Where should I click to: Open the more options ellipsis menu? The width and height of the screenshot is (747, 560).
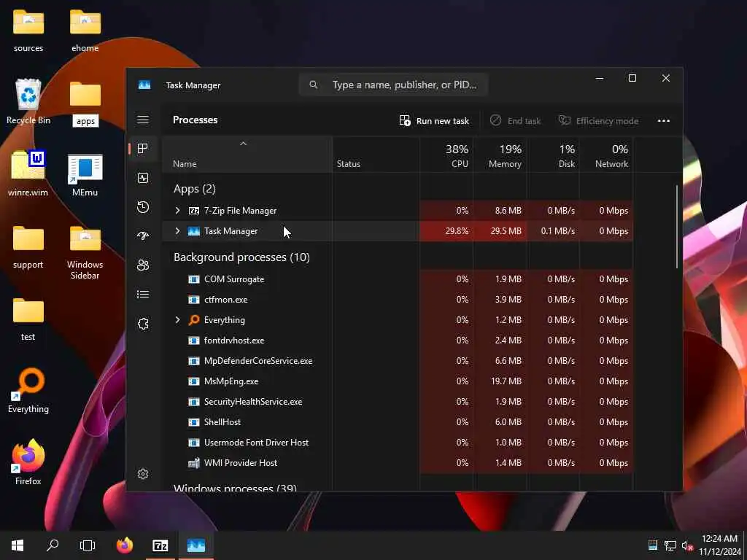(x=664, y=121)
